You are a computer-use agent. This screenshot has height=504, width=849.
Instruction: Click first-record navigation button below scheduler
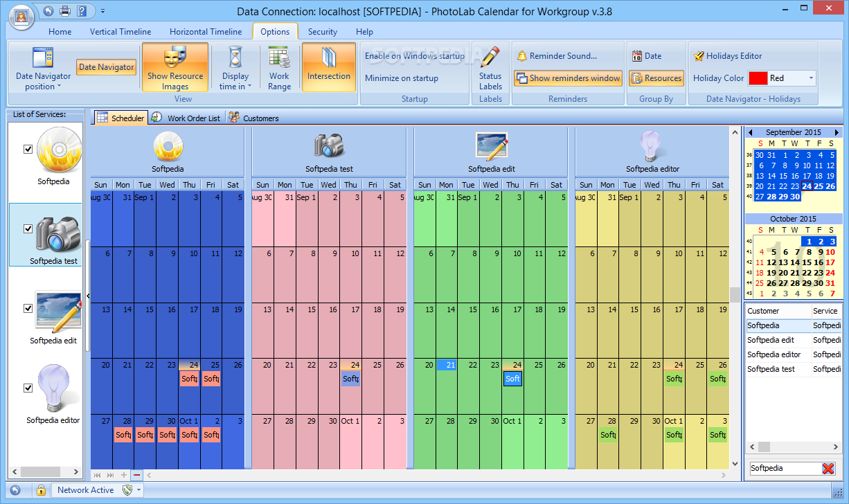[97, 475]
